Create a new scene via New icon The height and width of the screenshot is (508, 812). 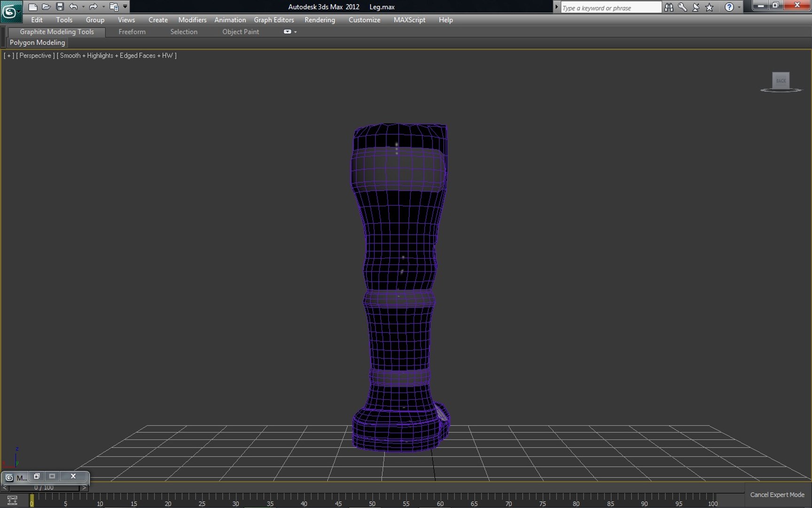pyautogui.click(x=32, y=7)
